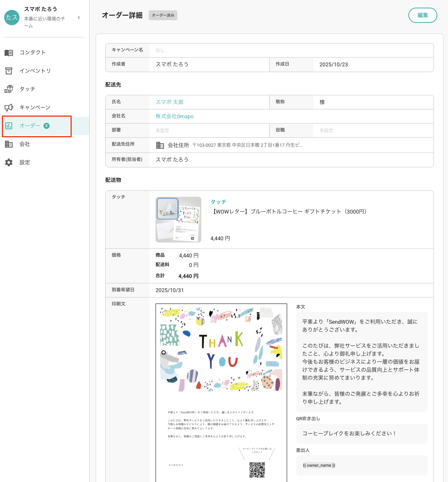Screen dimensions: 448x482
Task: Click the team name スマポ たろう in the header
Action: 41,9
